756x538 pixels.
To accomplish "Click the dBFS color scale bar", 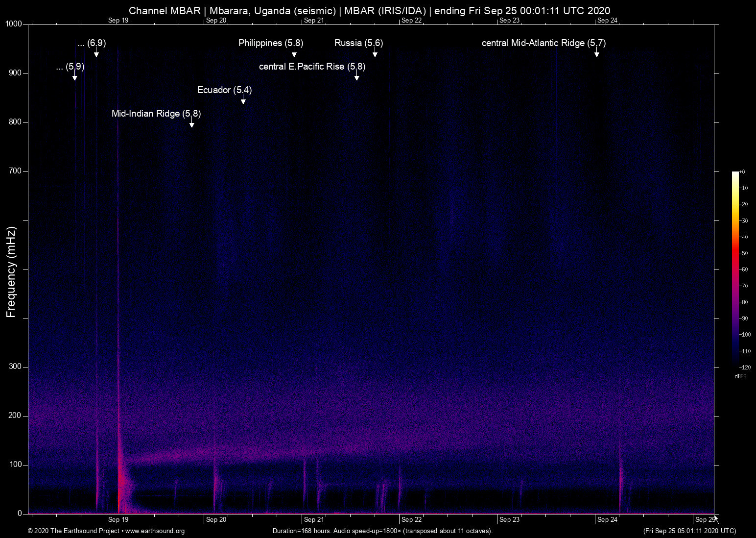I will tap(735, 269).
